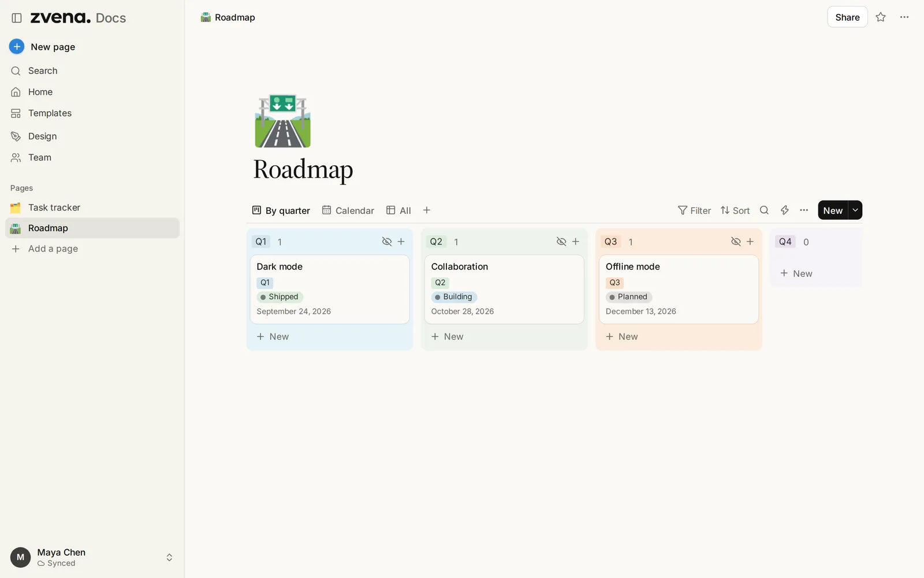This screenshot has width=924, height=578.
Task: Switch to the By quarter view tab
Action: pyautogui.click(x=281, y=210)
